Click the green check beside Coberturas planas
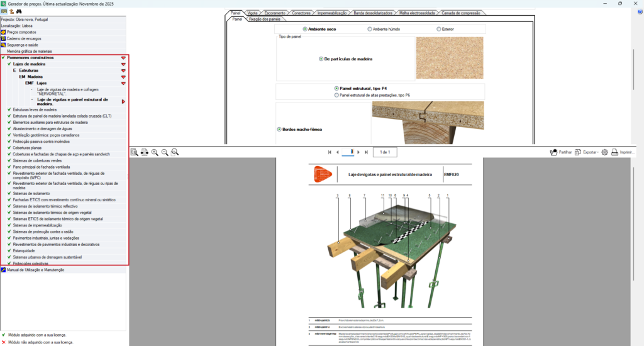This screenshot has width=644, height=346. click(x=9, y=148)
